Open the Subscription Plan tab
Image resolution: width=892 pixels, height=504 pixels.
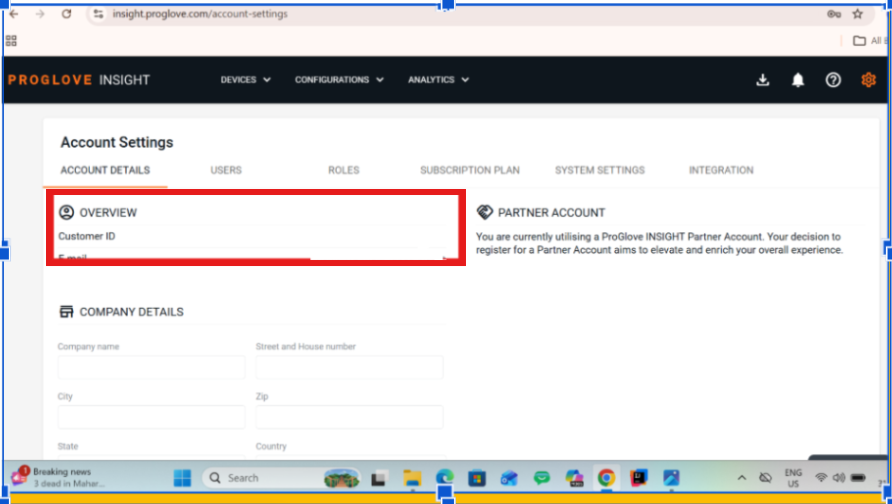pos(470,170)
